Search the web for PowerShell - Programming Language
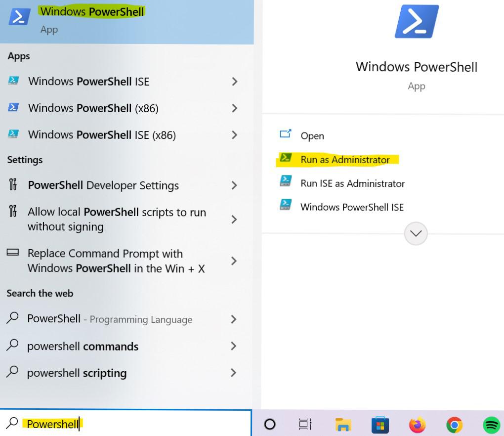504x436 pixels. coord(126,319)
